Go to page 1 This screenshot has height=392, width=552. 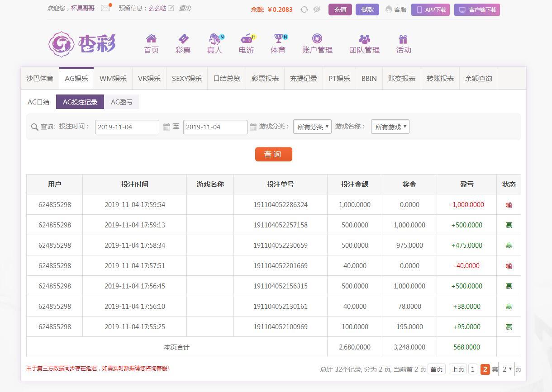coord(473,369)
